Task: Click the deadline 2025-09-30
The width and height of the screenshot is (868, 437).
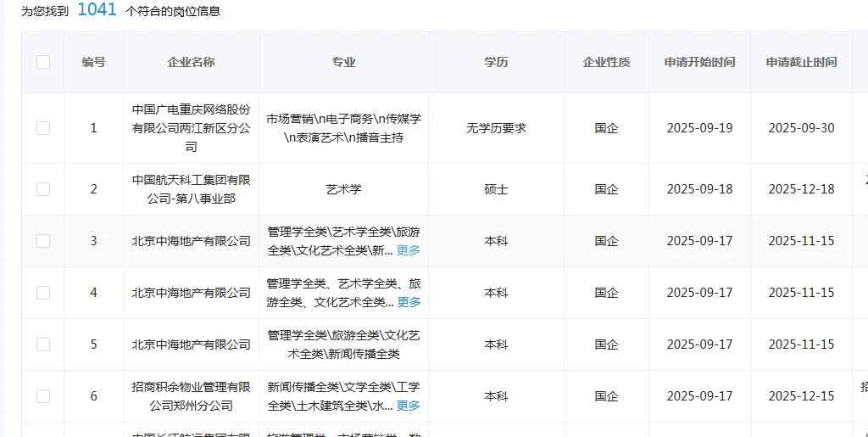Action: tap(801, 128)
